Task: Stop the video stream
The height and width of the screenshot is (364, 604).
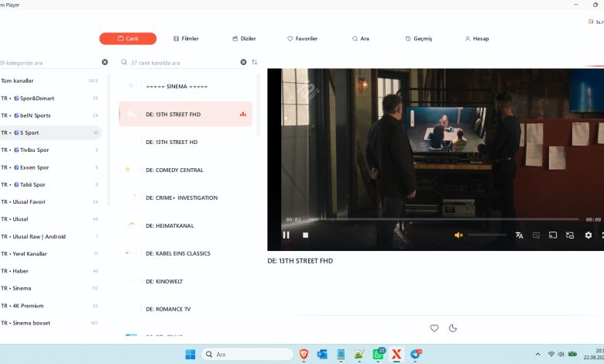Action: point(305,235)
